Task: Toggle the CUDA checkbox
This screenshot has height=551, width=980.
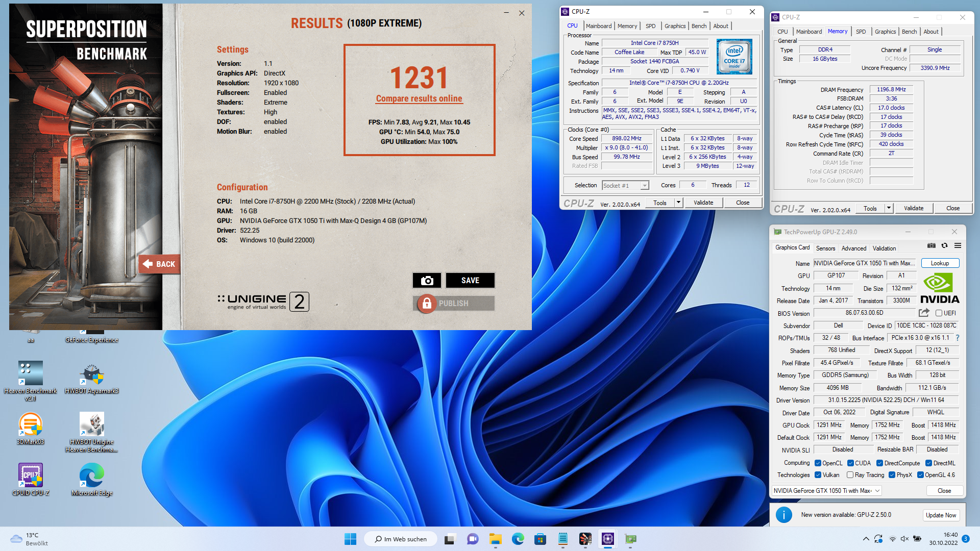Action: pyautogui.click(x=850, y=463)
